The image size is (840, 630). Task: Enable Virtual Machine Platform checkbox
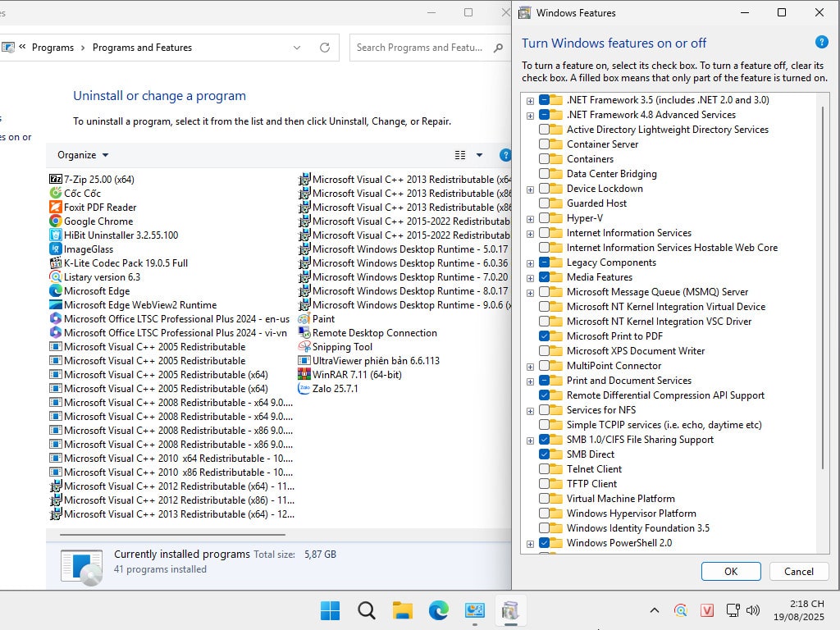pos(544,498)
